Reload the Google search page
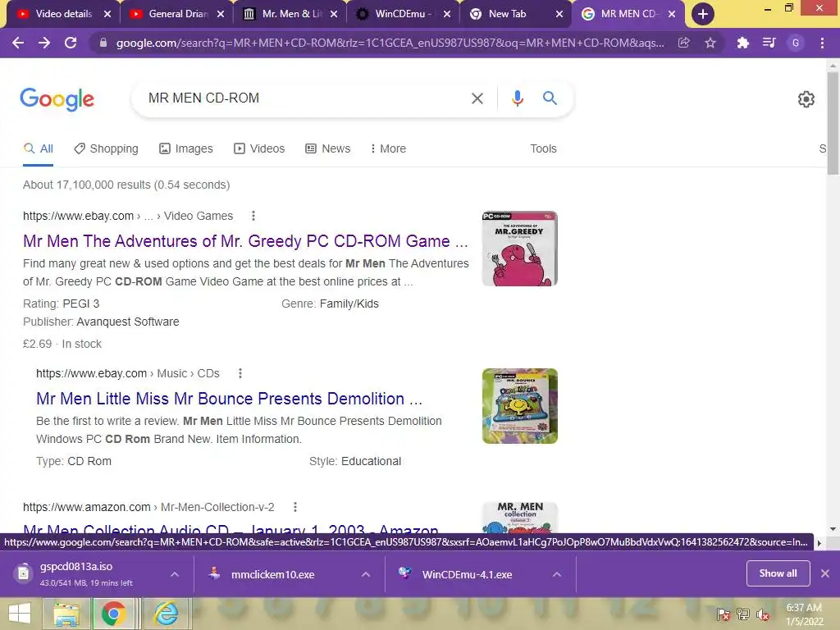Image resolution: width=840 pixels, height=630 pixels. pos(71,43)
